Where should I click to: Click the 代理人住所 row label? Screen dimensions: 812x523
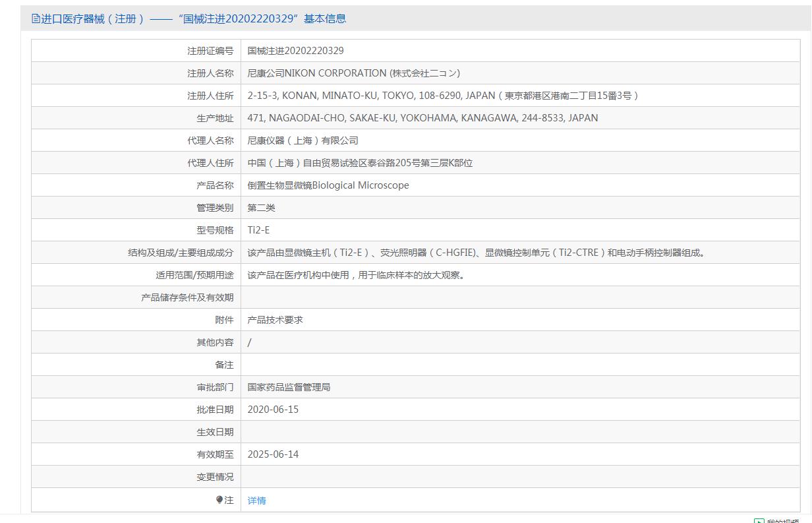coord(210,163)
